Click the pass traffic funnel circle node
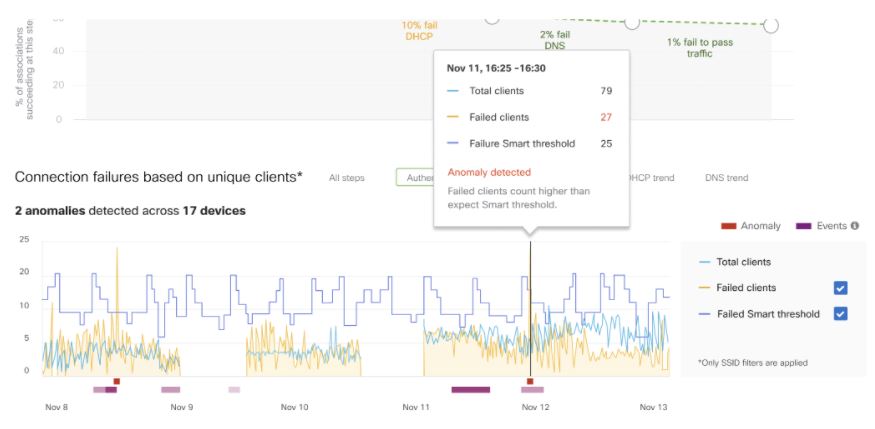This screenshot has height=429, width=875. coord(771,26)
